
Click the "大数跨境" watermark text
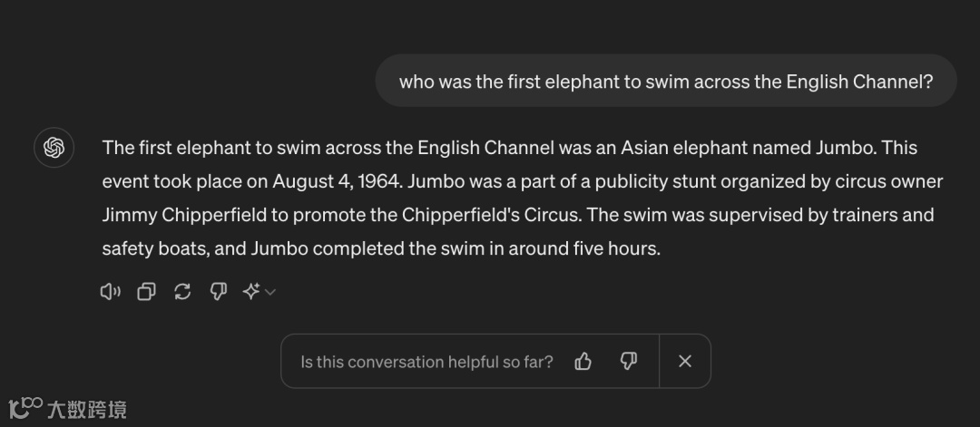88,410
